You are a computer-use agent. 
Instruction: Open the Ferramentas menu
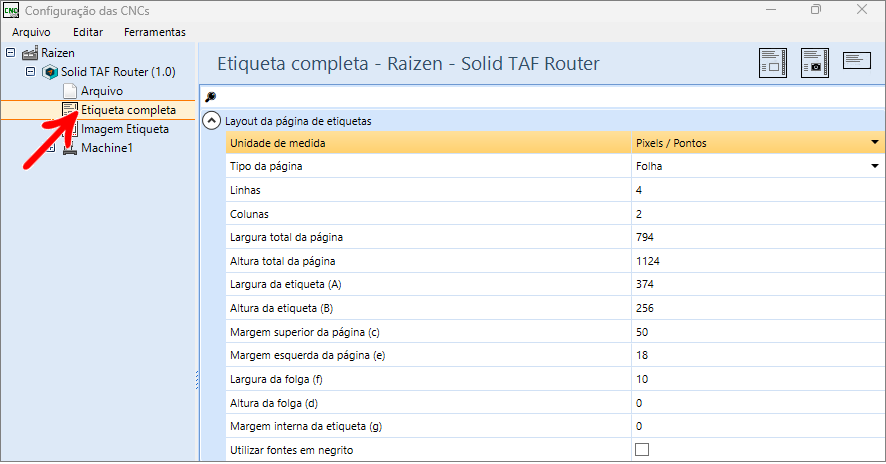155,32
